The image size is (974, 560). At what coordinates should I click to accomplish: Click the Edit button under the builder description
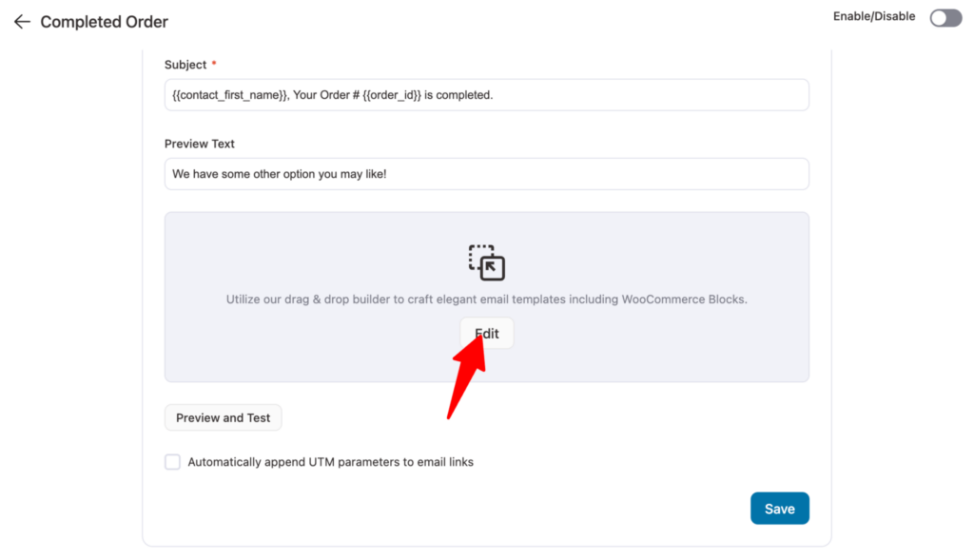486,333
